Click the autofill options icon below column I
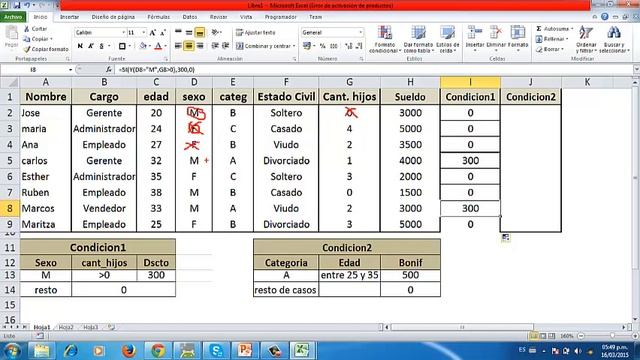Screen dimensions: 640x360 505,238
